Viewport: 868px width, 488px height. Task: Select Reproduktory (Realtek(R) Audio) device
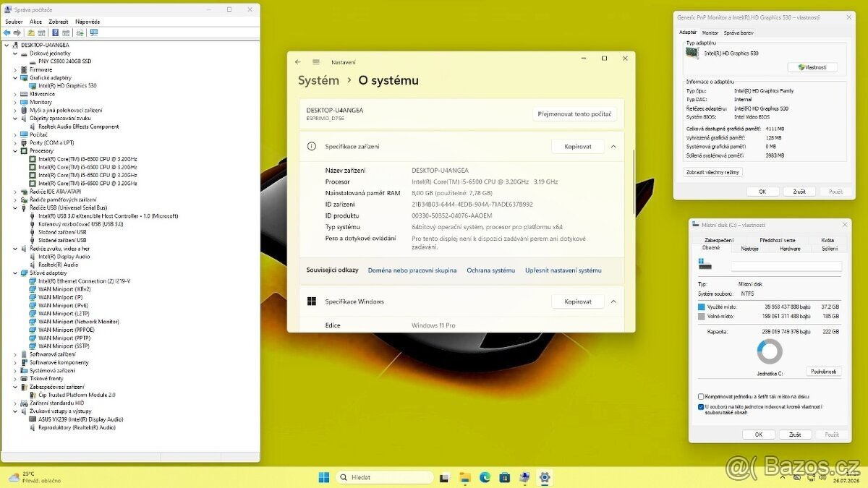click(x=76, y=427)
